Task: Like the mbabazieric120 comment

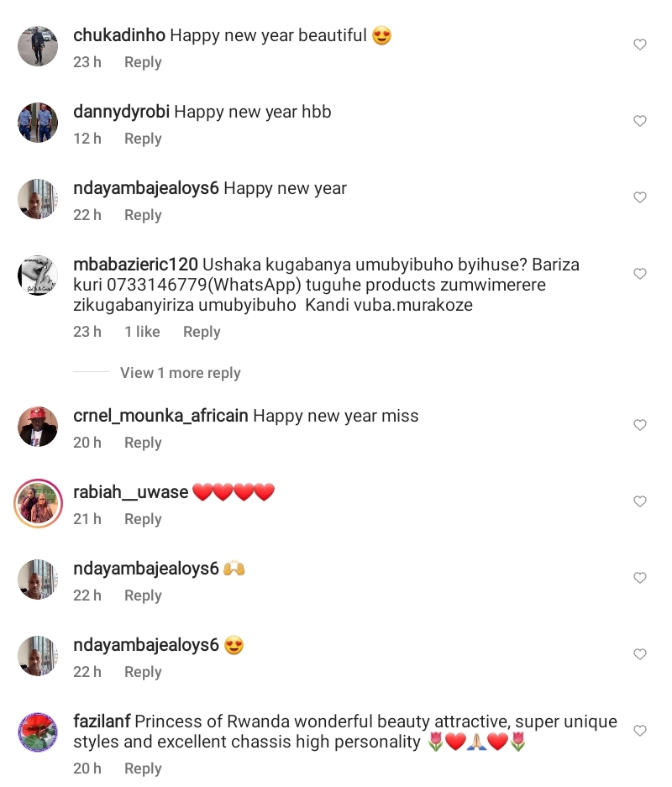Action: pyautogui.click(x=640, y=274)
